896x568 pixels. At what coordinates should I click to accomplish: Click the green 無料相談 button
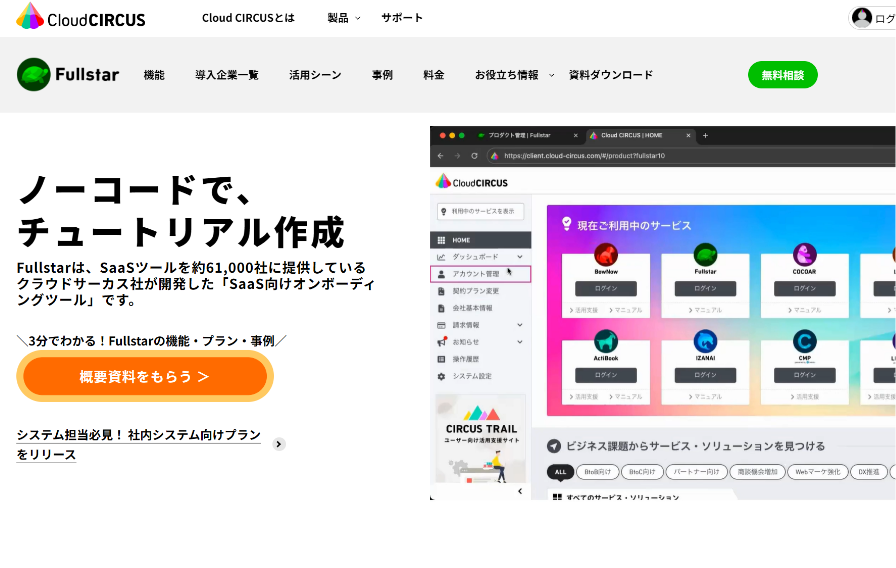(x=782, y=75)
